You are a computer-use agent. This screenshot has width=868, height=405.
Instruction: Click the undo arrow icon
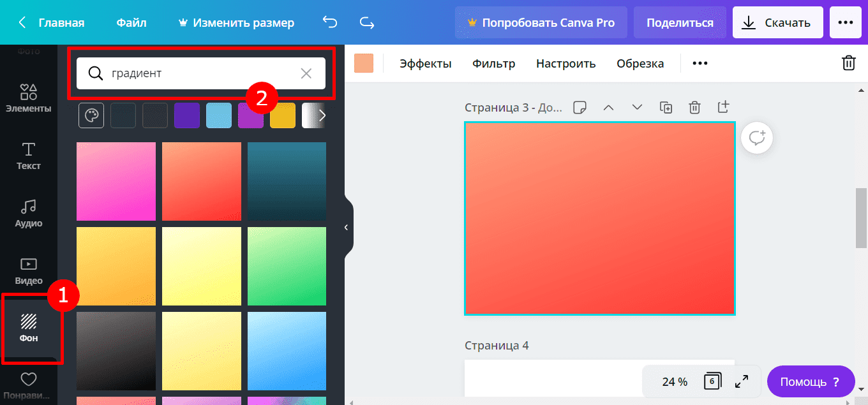330,23
